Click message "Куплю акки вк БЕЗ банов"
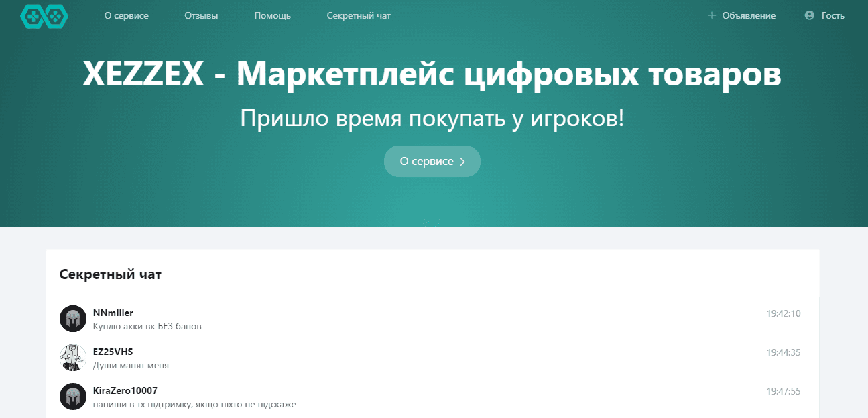This screenshot has width=868, height=418. 147,327
